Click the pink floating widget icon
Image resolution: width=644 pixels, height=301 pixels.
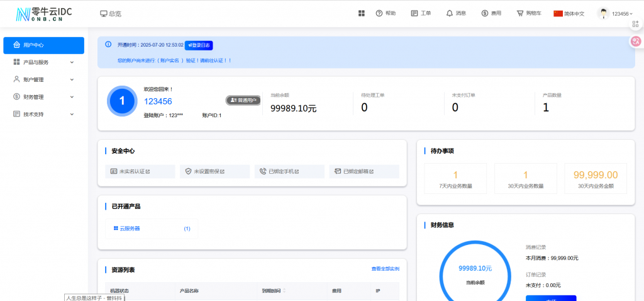click(636, 42)
